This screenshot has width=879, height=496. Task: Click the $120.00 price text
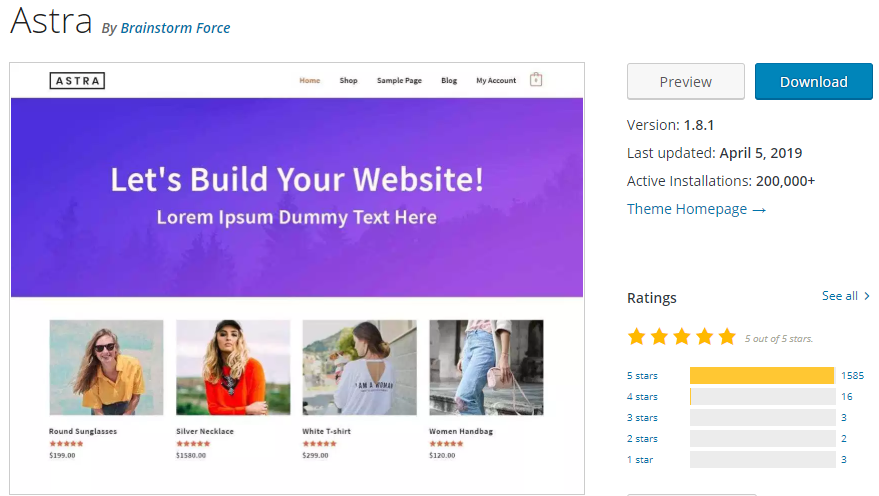[x=442, y=455]
